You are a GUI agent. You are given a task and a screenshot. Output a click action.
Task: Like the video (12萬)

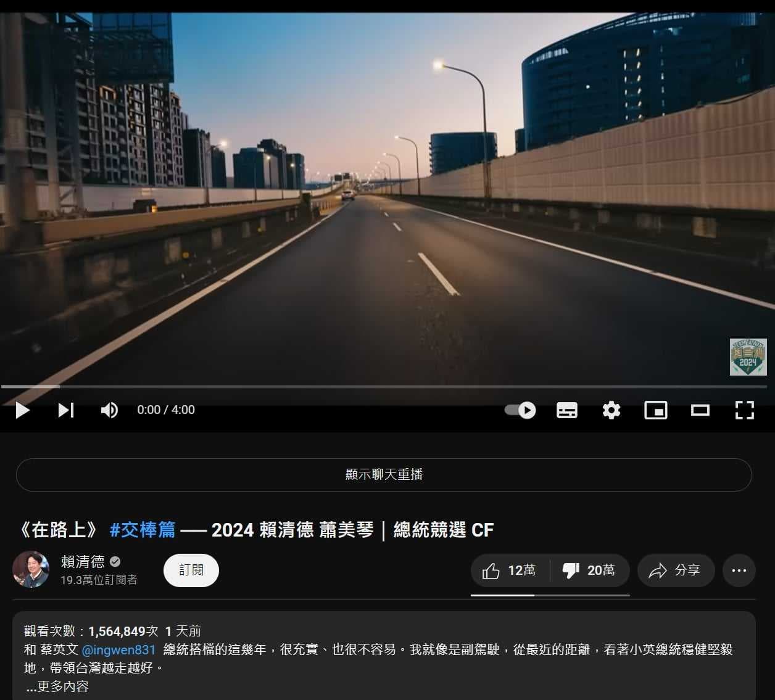tap(510, 570)
